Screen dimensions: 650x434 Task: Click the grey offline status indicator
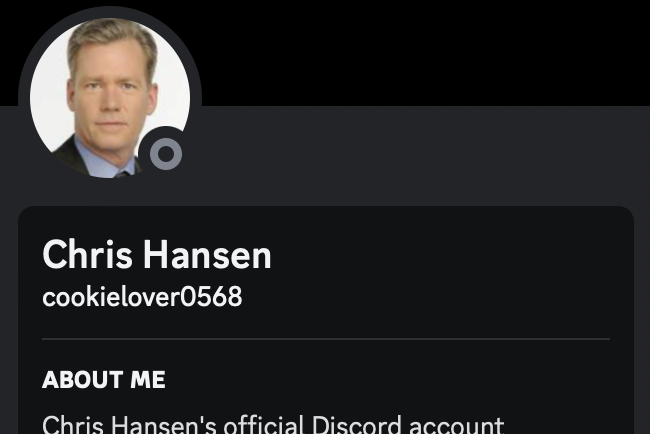[166, 154]
